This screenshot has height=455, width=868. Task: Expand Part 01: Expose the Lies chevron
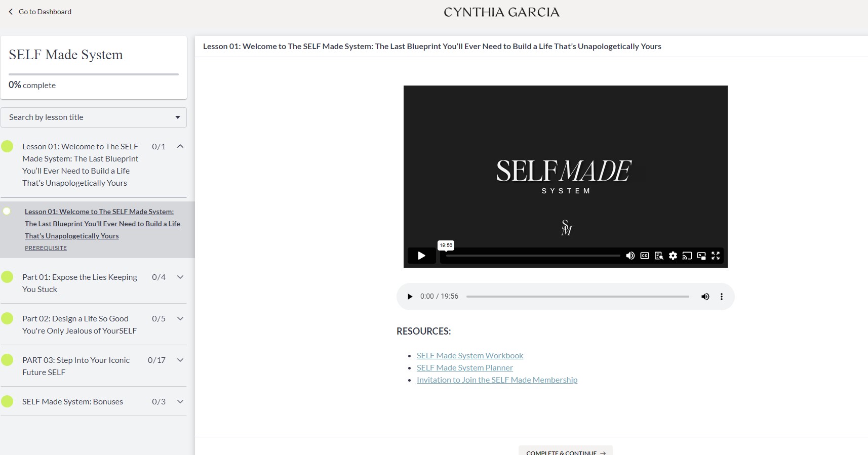(180, 277)
